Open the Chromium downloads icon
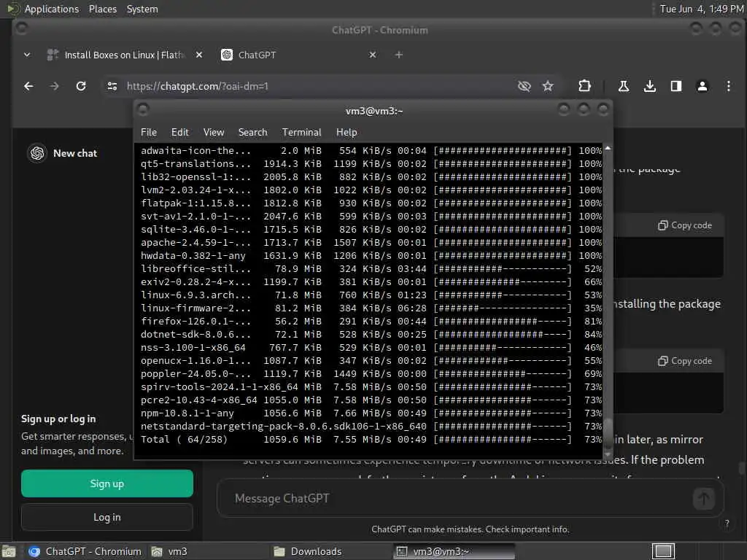Viewport: 747px width, 560px height. (649, 86)
